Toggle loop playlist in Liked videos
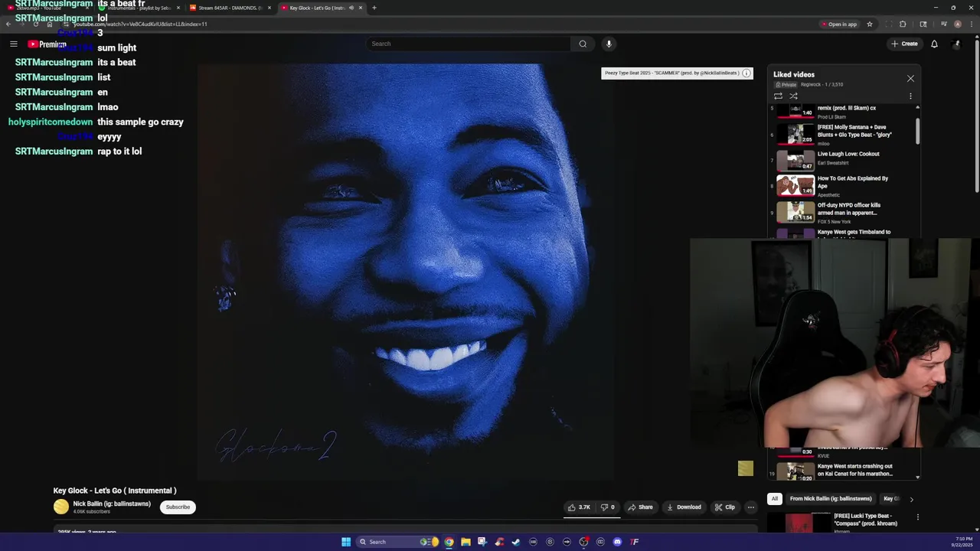The image size is (980, 551). coord(778,96)
